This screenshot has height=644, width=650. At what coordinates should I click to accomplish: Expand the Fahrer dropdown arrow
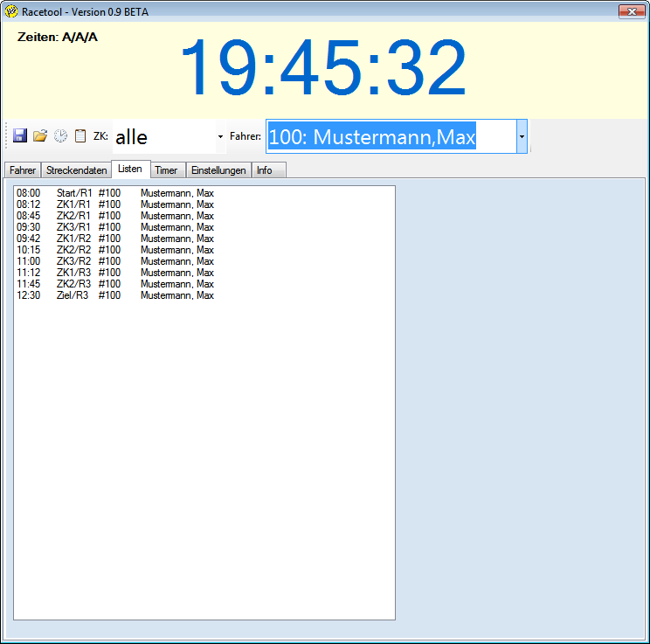[522, 136]
